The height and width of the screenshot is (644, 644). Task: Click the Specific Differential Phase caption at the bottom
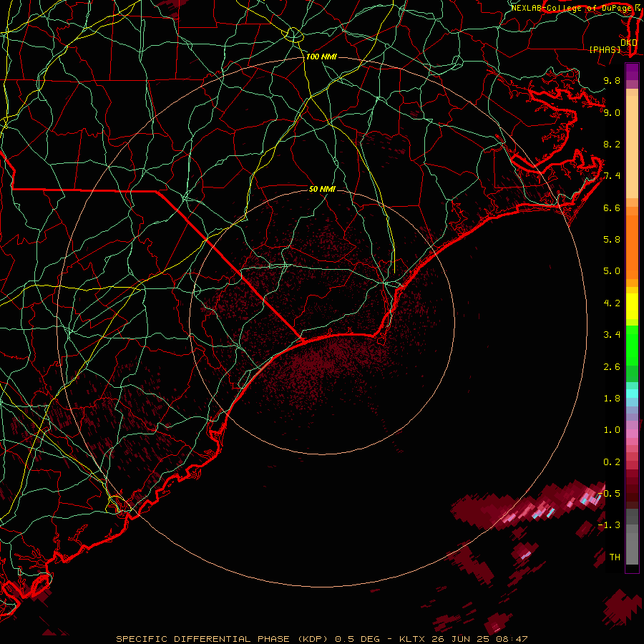click(321, 639)
